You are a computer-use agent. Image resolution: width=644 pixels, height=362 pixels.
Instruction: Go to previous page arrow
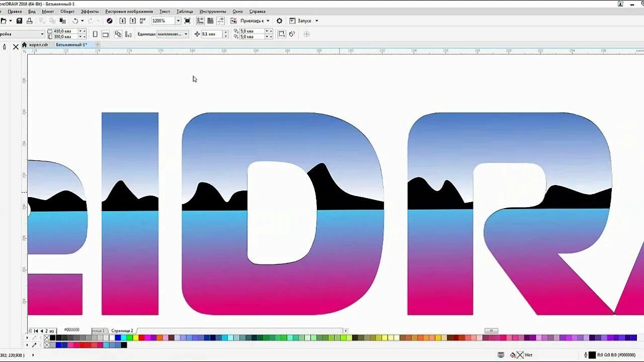[41, 331]
